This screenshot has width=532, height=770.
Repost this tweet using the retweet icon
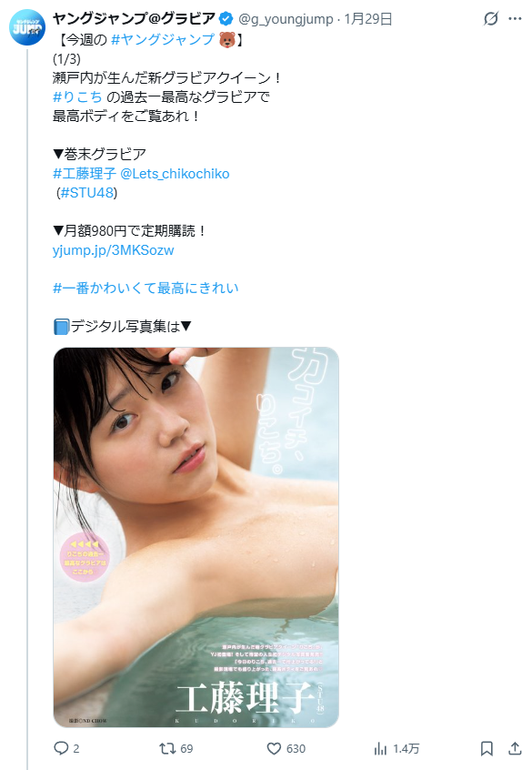(167, 748)
